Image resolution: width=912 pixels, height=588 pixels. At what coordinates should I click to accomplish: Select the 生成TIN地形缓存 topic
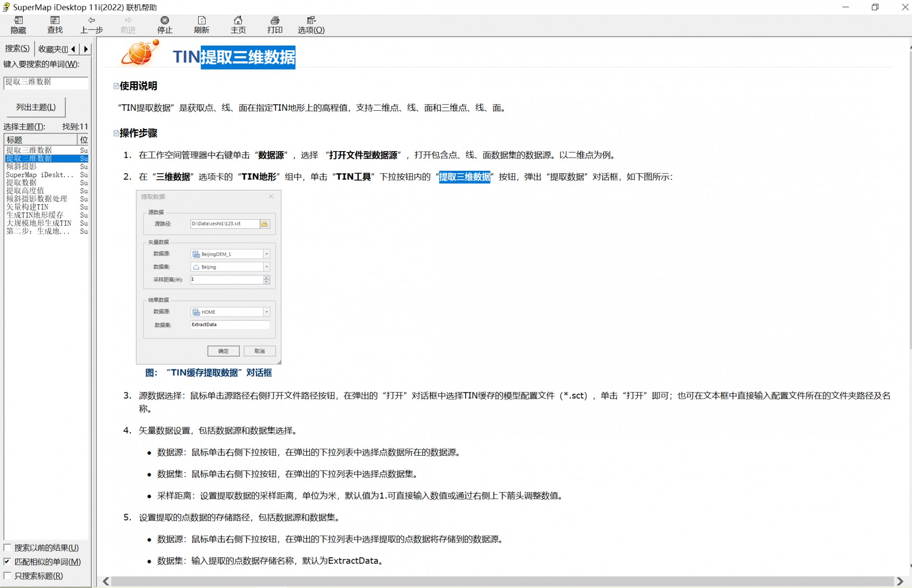(47, 215)
